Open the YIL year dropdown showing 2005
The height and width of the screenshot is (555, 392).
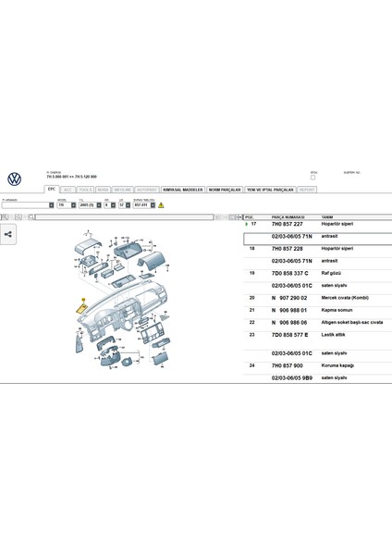click(99, 205)
